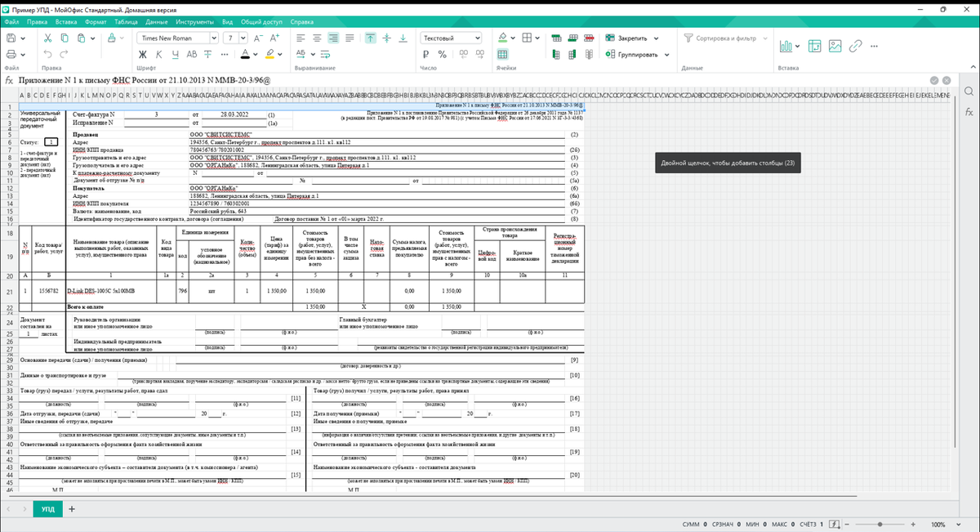Toggle center text alignment
The width and height of the screenshot is (980, 532).
coord(317,38)
